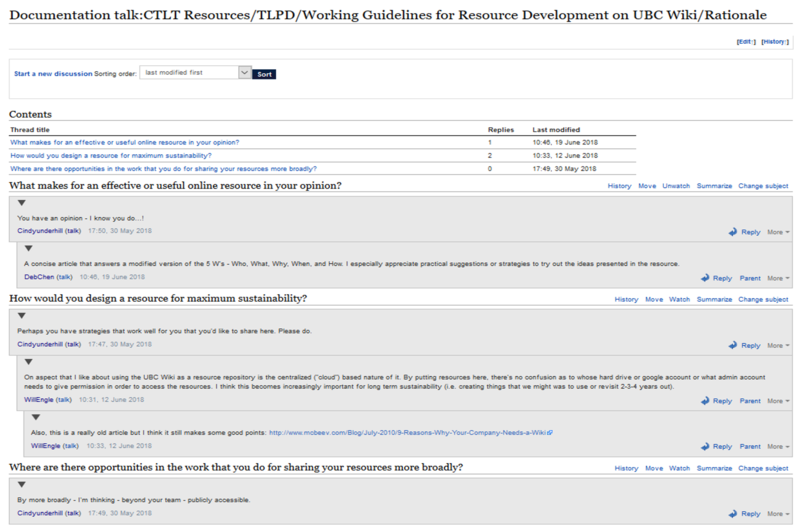Unwatch the 'effective or useful online resource' thread

click(676, 186)
